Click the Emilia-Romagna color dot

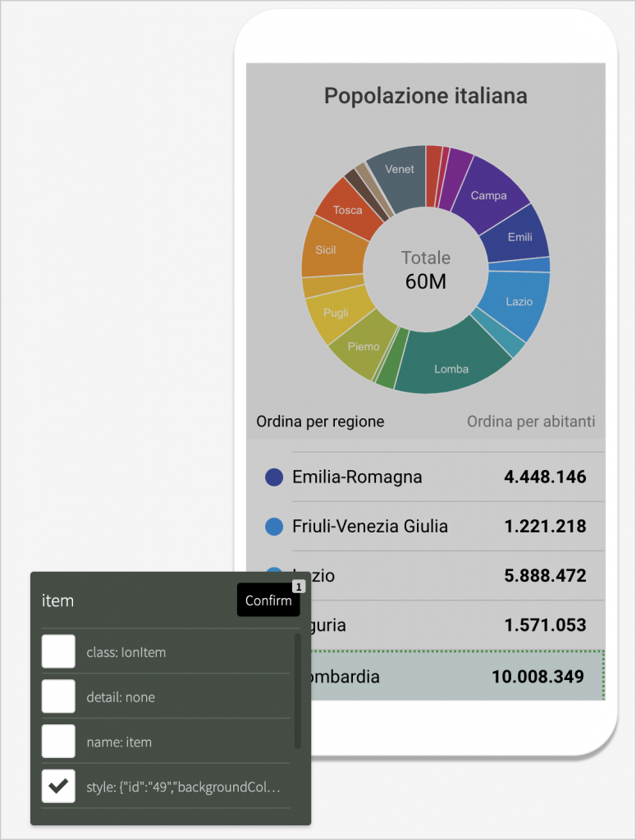point(274,477)
